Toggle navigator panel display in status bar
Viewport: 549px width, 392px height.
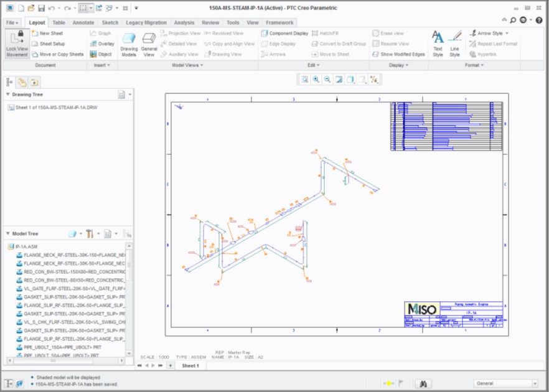tap(9, 383)
